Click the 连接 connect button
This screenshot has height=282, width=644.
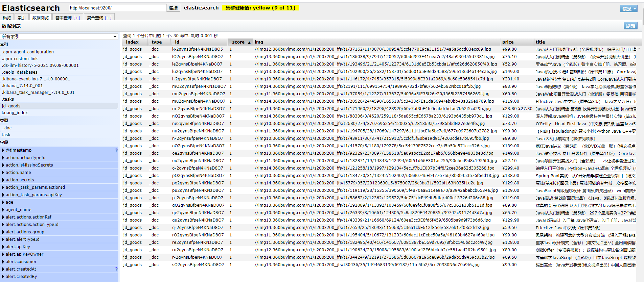point(173,8)
